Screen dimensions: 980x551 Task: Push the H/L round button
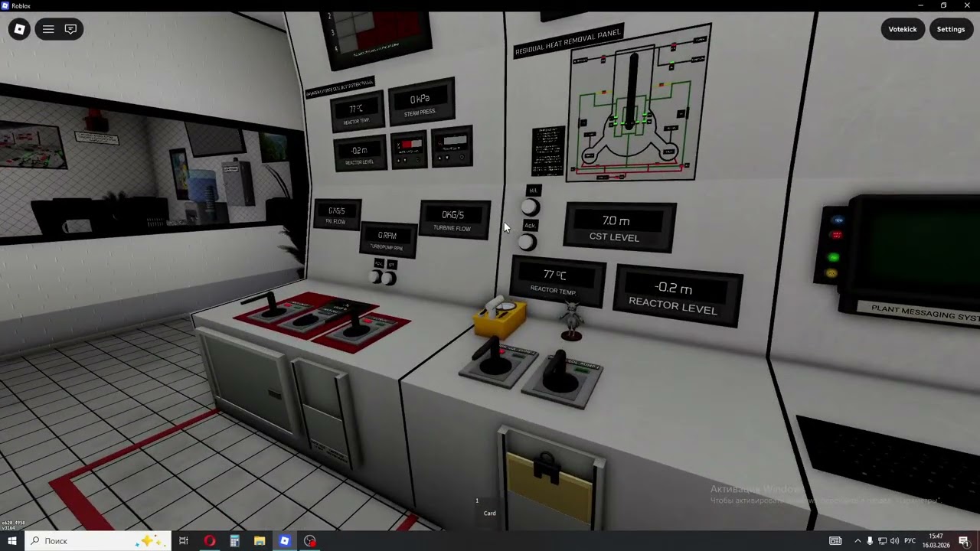point(531,207)
